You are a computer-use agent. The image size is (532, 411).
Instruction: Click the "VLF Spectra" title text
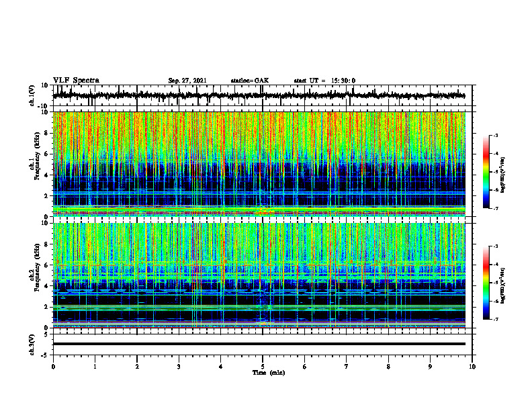point(76,81)
